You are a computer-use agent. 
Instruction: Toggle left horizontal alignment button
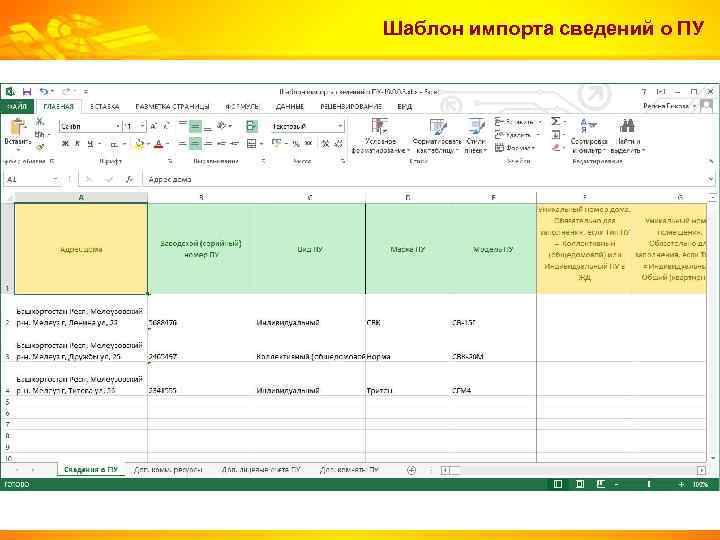click(182, 144)
